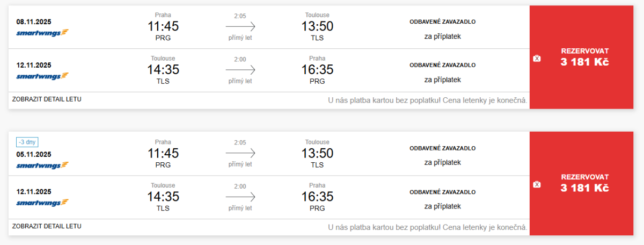Image resolution: width=644 pixels, height=245 pixels.
Task: Click the 11:45 Praha departure in first offer
Action: click(x=163, y=26)
